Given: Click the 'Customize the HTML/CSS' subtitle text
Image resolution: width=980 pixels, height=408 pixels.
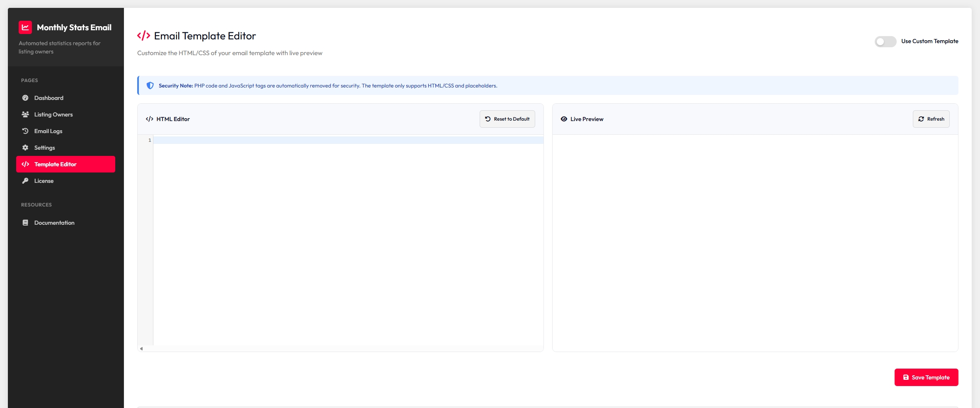Looking at the screenshot, I should 230,53.
